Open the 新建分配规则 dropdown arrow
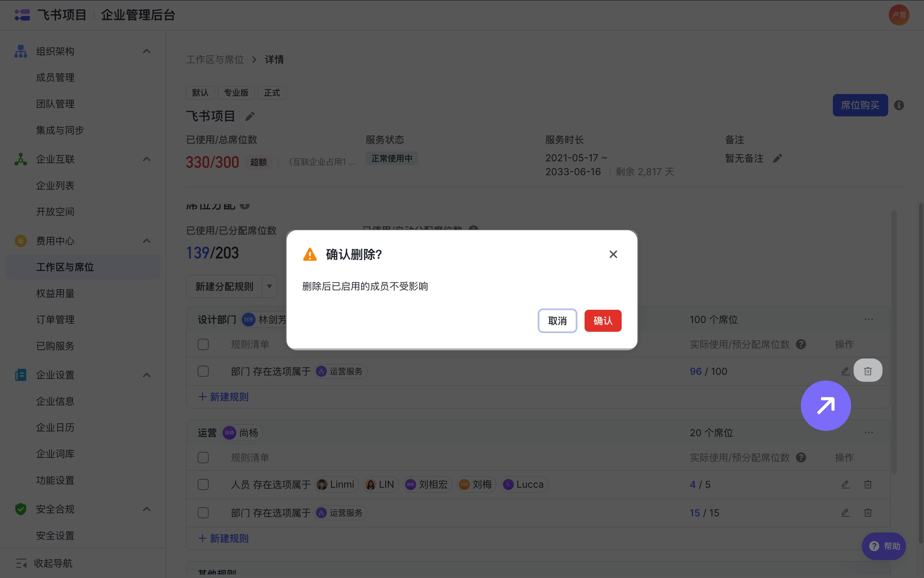The height and width of the screenshot is (578, 924). point(269,286)
